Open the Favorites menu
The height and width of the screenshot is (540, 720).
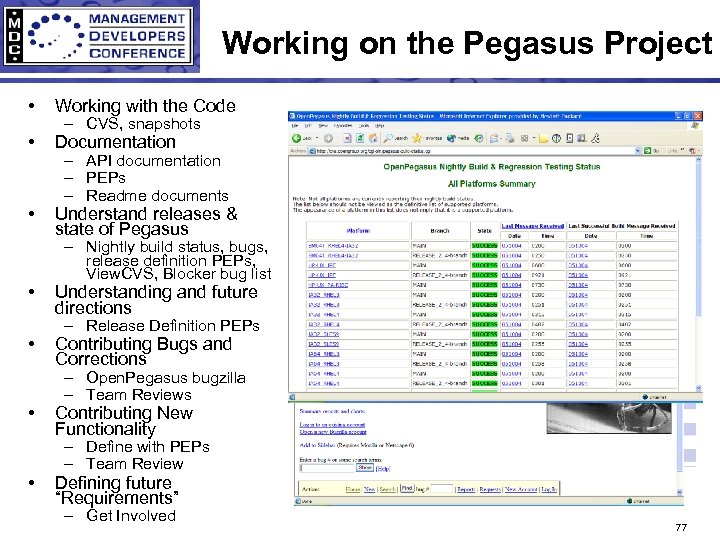pos(343,125)
